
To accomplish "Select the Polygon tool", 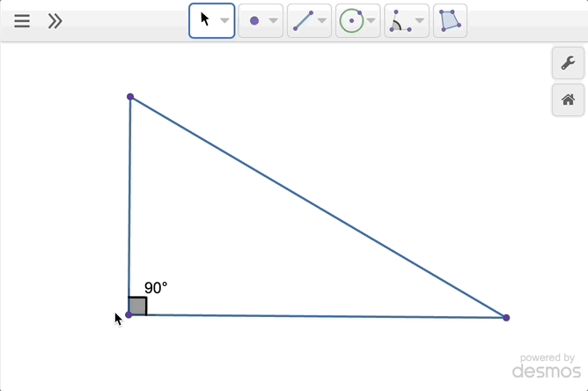I will point(450,21).
